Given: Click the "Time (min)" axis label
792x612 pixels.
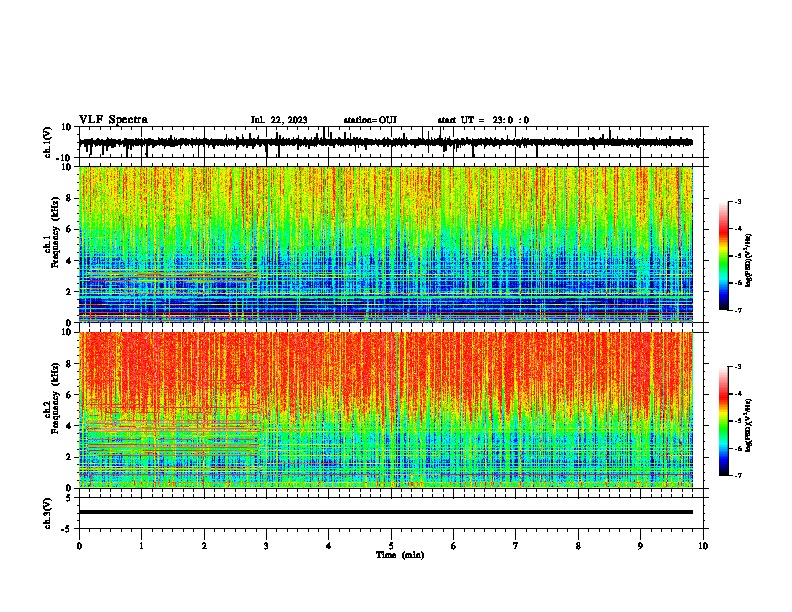Looking at the screenshot, I should click(x=400, y=555).
